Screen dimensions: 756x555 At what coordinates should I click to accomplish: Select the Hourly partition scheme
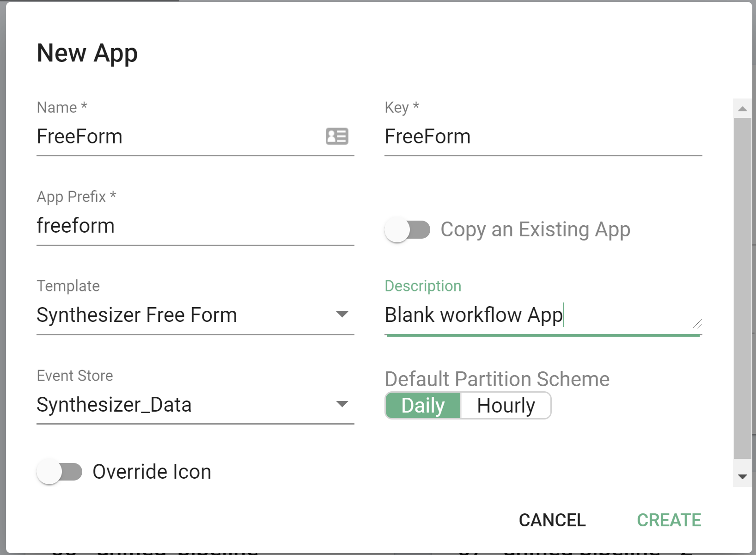(506, 406)
